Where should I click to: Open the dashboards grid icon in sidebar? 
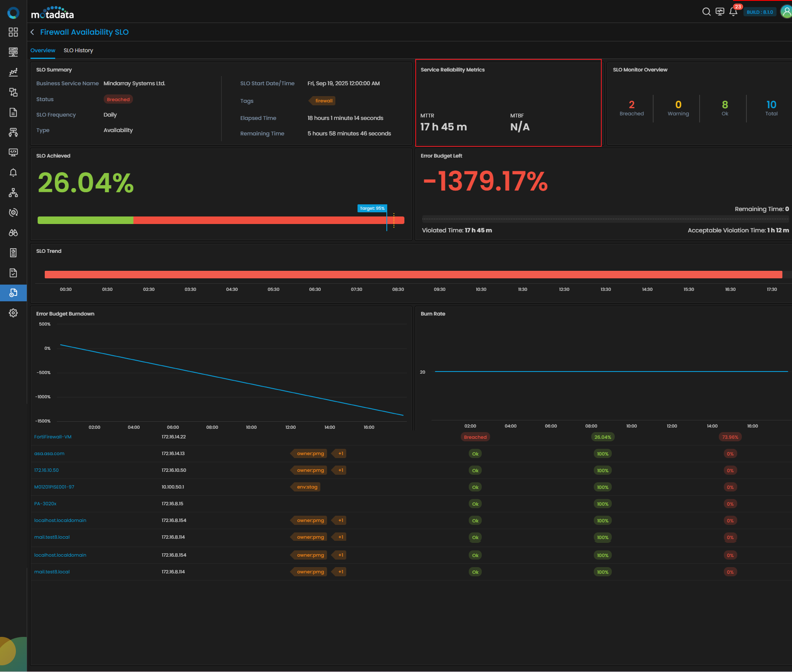[x=13, y=32]
